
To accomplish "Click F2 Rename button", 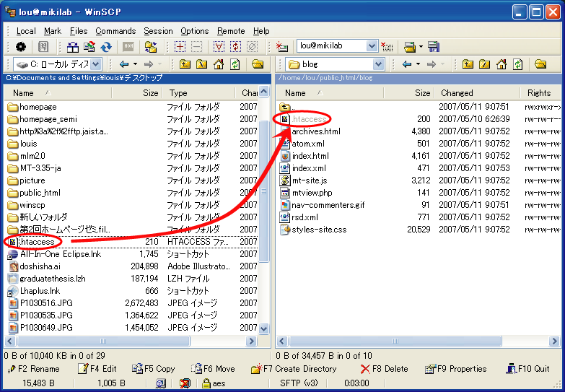I will [33, 369].
